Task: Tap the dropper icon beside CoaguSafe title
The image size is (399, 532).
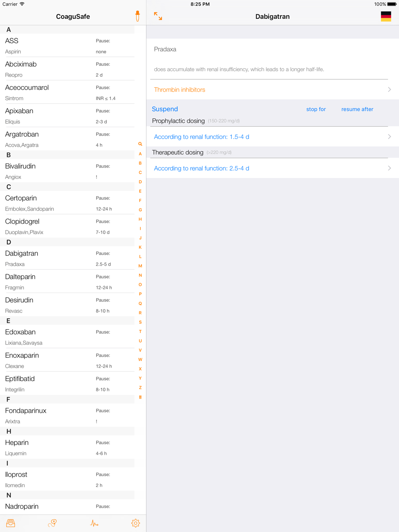Action: [138, 16]
